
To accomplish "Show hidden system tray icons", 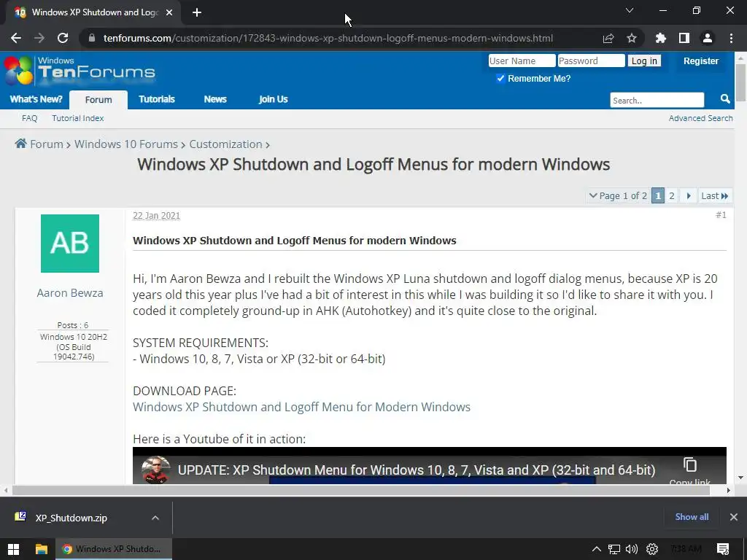I will click(597, 549).
